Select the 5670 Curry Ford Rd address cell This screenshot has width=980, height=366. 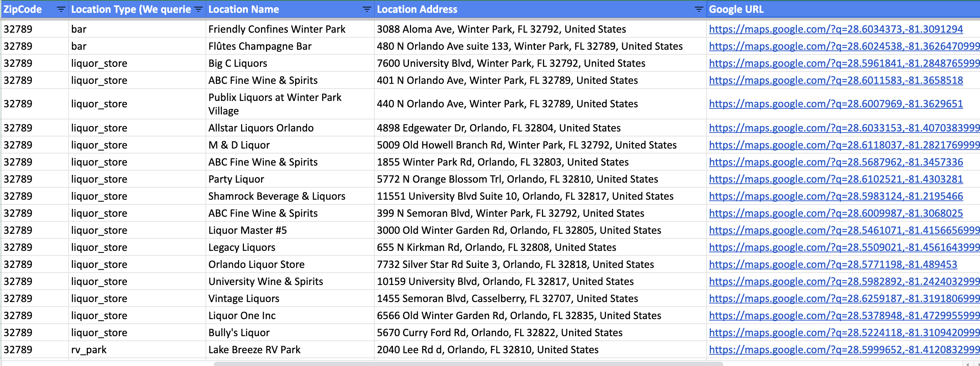540,333
